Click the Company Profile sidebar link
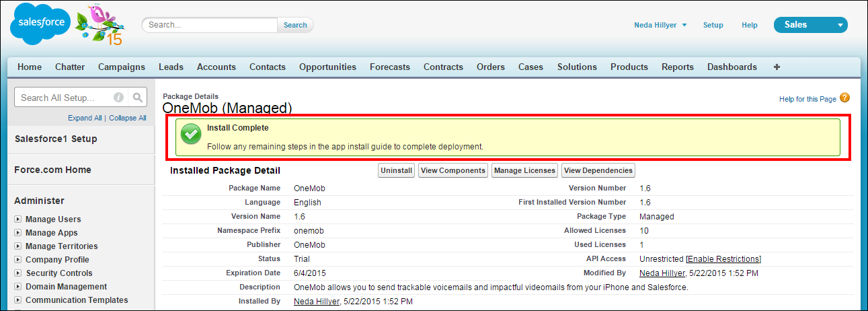Image resolution: width=868 pixels, height=311 pixels. pos(57,260)
